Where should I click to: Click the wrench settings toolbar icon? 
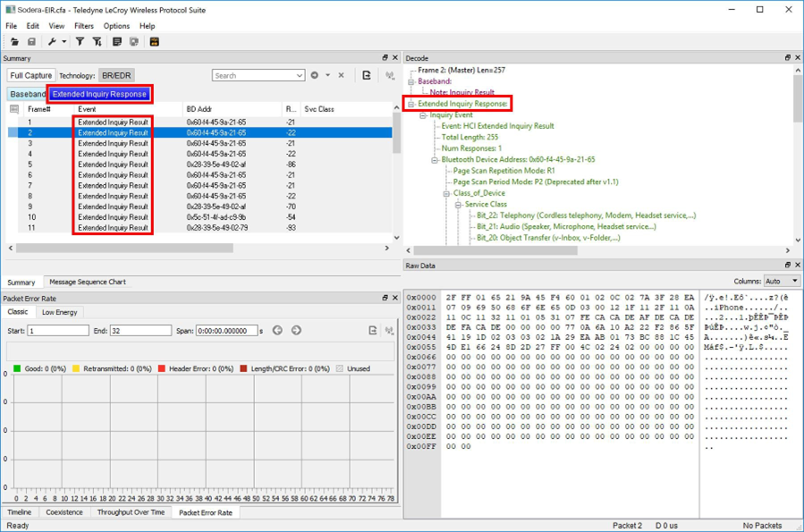(x=52, y=42)
